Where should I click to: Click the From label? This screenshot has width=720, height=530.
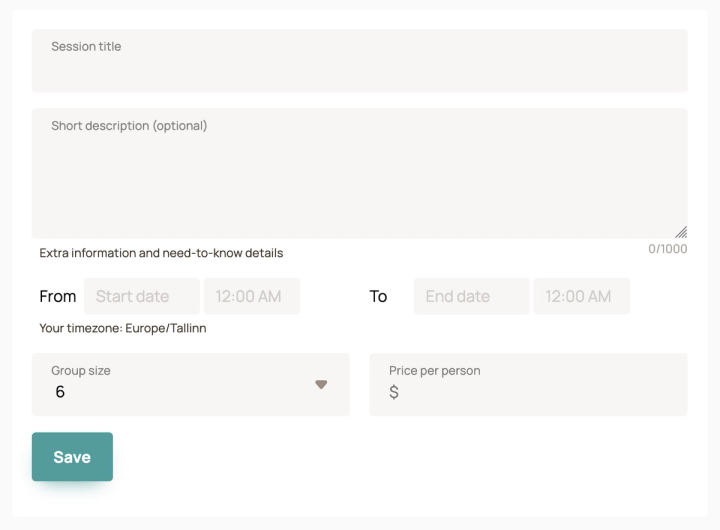[x=58, y=296]
